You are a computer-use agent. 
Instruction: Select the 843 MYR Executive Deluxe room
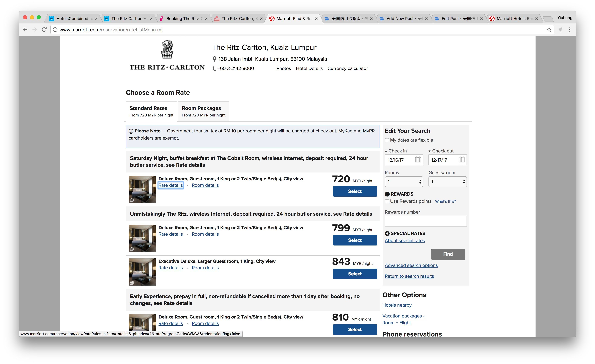pyautogui.click(x=355, y=274)
